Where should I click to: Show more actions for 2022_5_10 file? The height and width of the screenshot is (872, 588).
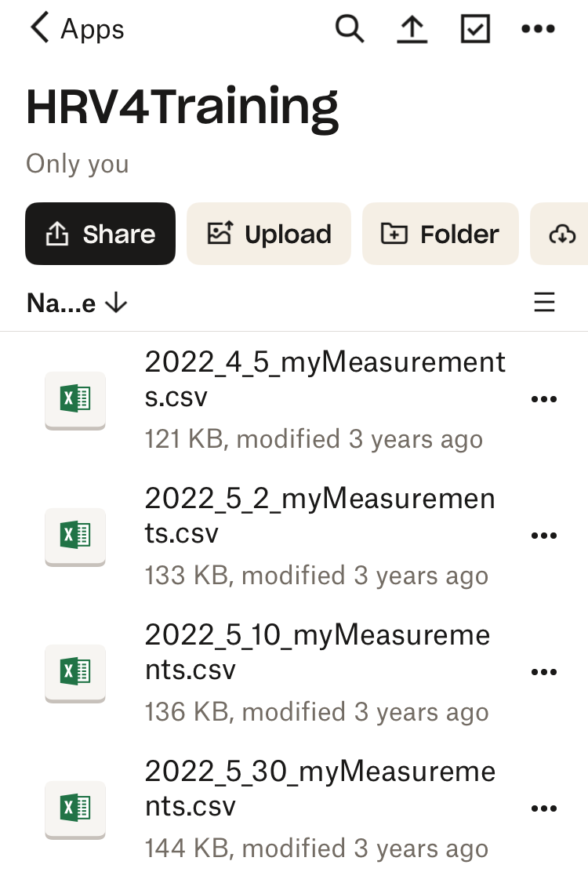544,672
